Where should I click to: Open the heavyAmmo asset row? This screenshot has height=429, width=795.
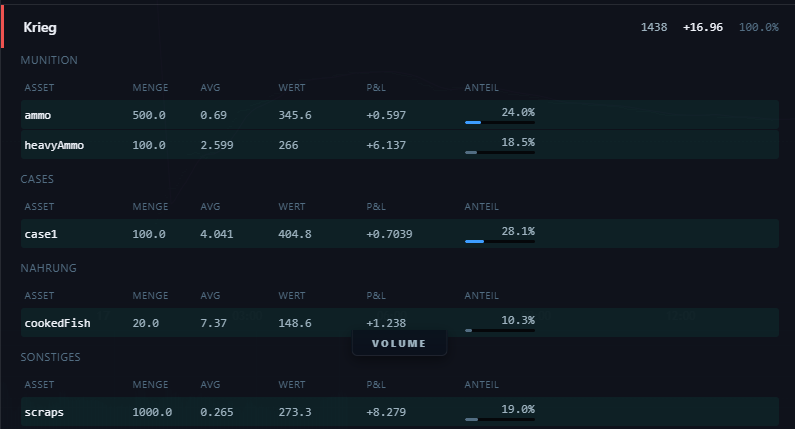(x=400, y=145)
